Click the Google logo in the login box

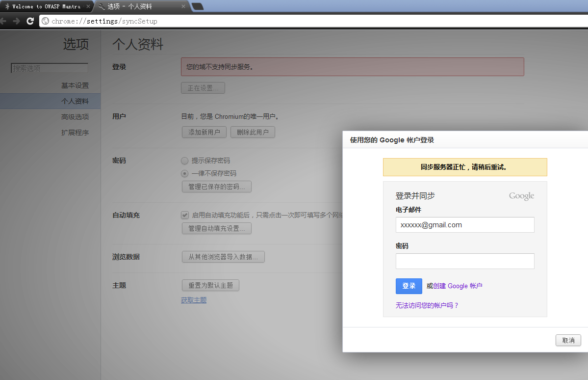[x=521, y=196]
